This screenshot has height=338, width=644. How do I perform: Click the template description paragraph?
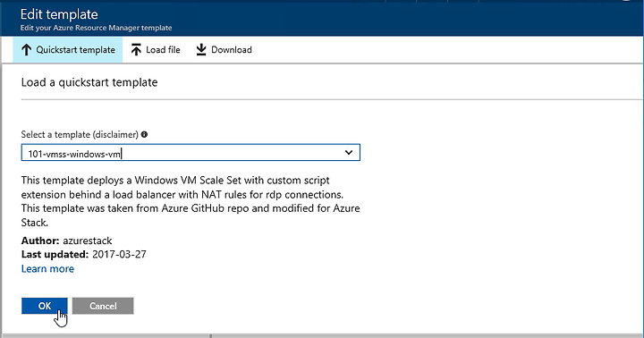(191, 201)
